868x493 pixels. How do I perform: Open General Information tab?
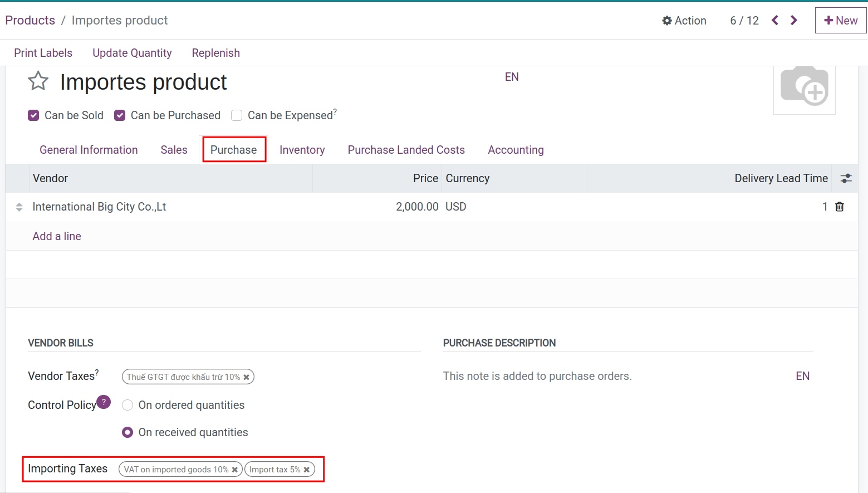click(x=89, y=150)
